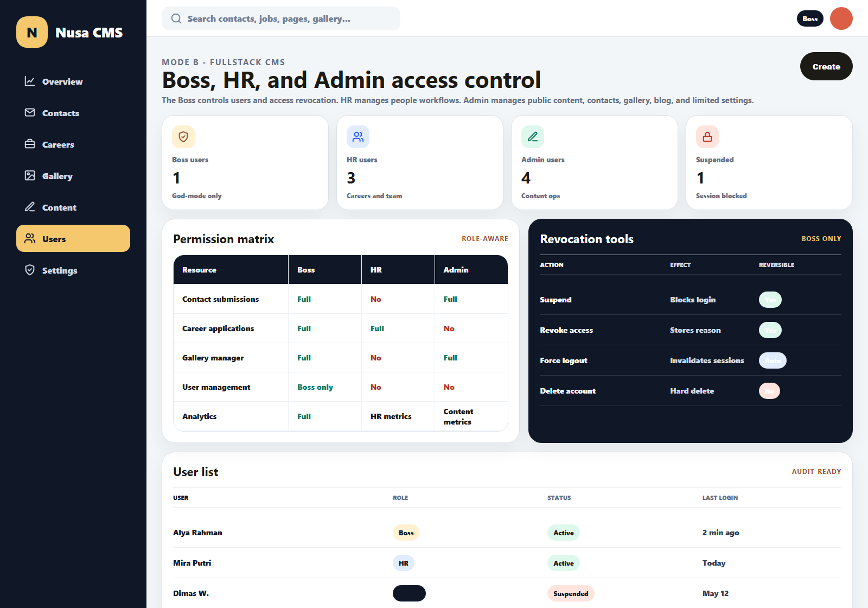Click the Users people icon

point(30,238)
